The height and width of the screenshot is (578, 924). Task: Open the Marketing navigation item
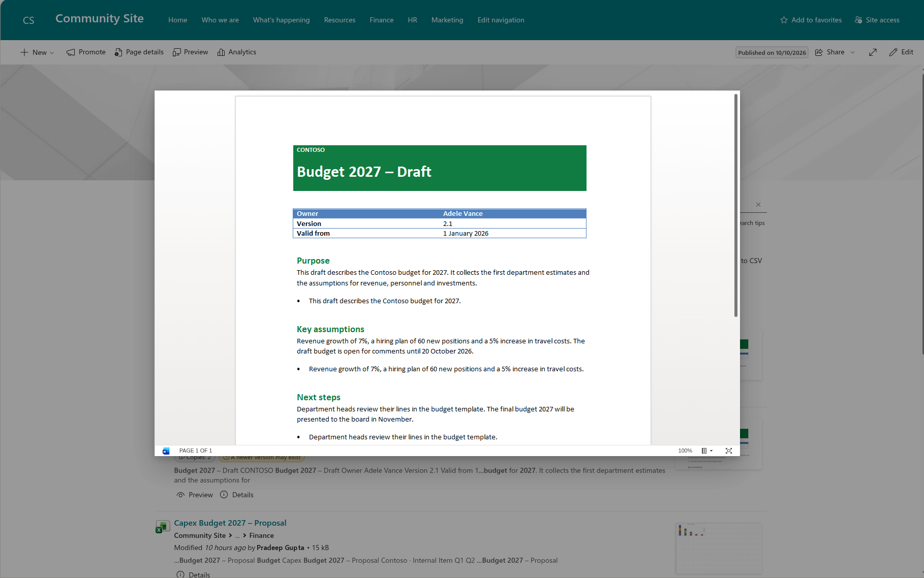447,20
